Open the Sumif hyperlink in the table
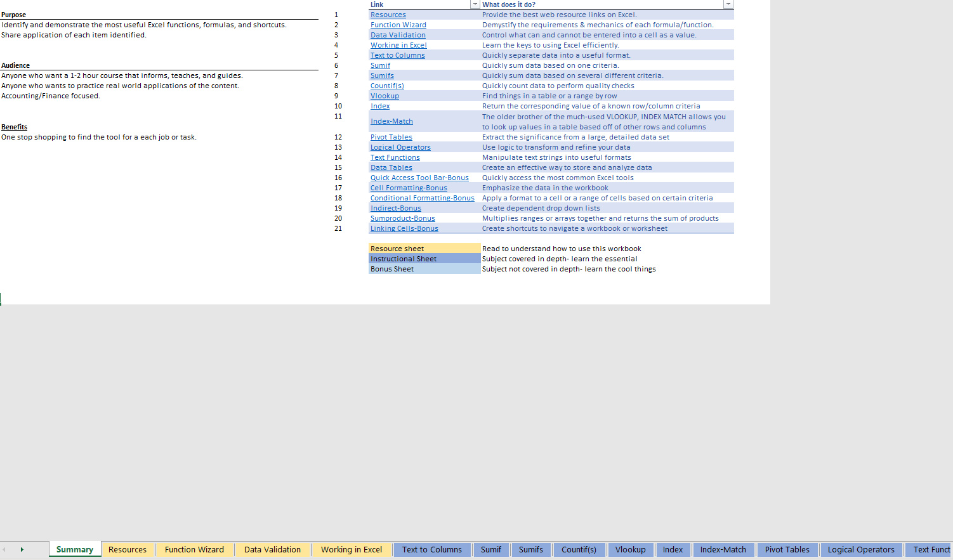Image resolution: width=953 pixels, height=560 pixels. click(x=380, y=65)
